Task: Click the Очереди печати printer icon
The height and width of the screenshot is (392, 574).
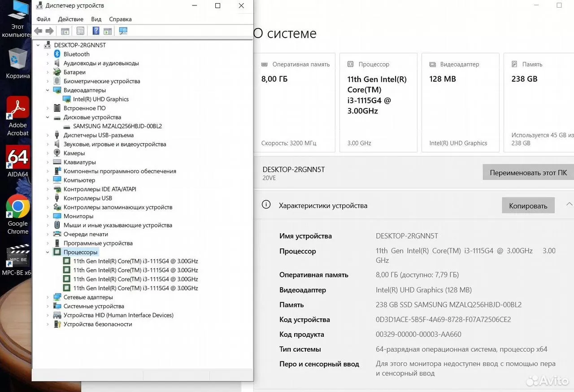Action: (57, 234)
